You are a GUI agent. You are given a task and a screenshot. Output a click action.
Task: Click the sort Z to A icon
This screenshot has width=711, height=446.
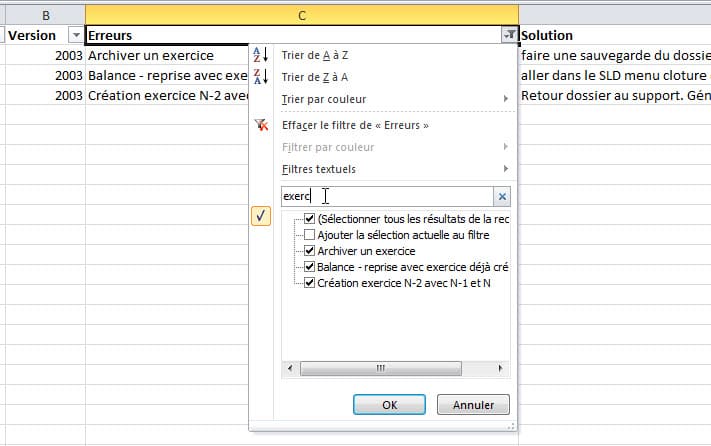click(x=260, y=77)
